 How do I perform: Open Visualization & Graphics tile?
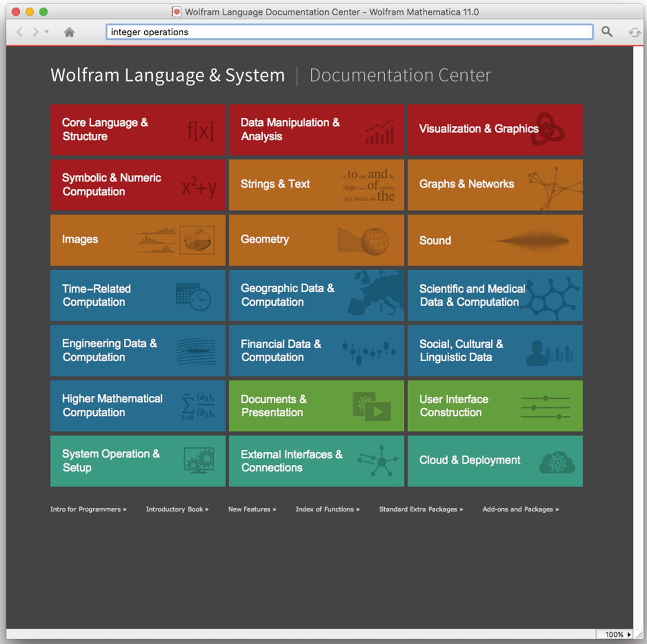[495, 129]
